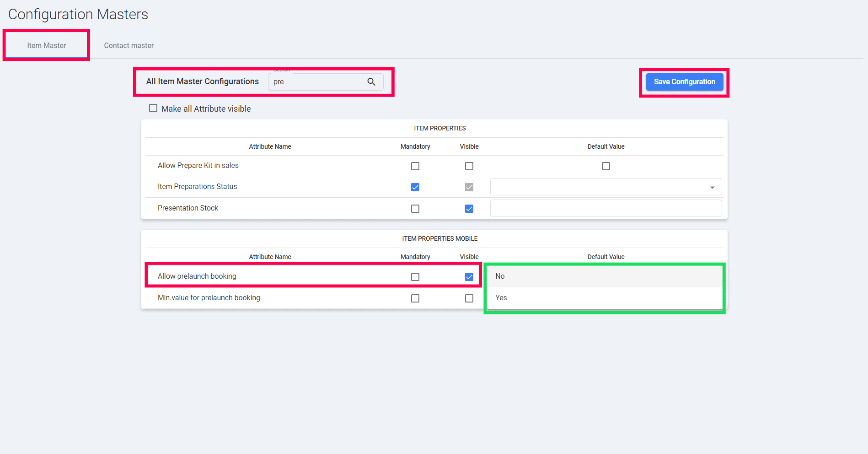Viewport: 868px width, 454px height.
Task: Select the No option in dropdown list
Action: [x=500, y=276]
